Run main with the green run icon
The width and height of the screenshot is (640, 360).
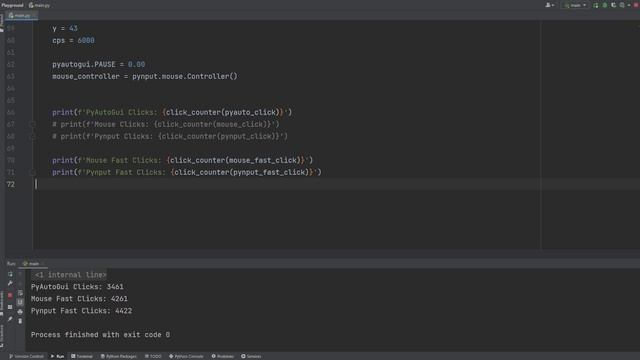596,5
